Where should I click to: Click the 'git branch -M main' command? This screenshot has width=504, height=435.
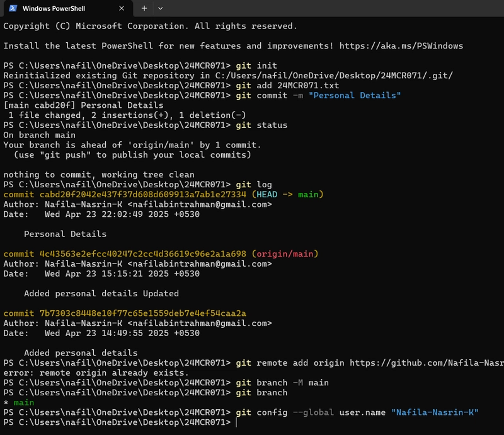282,383
